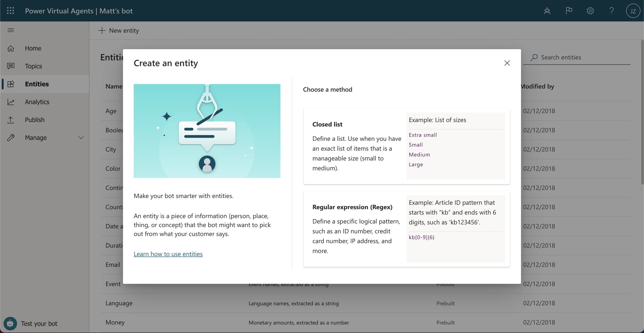
Task: Close the Create an entity dialog
Action: [507, 63]
